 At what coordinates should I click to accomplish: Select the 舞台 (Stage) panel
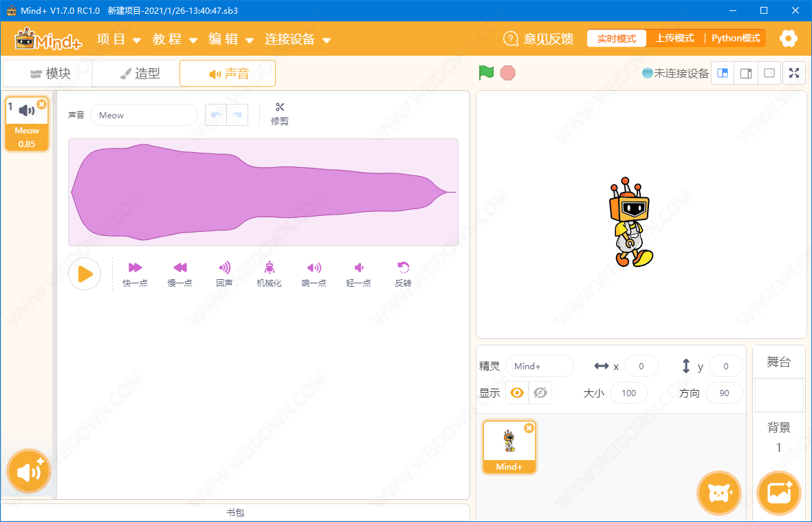pyautogui.click(x=779, y=362)
